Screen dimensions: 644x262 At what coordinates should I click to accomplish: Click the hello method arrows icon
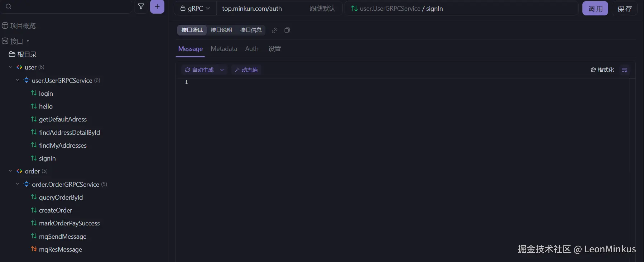tap(34, 106)
